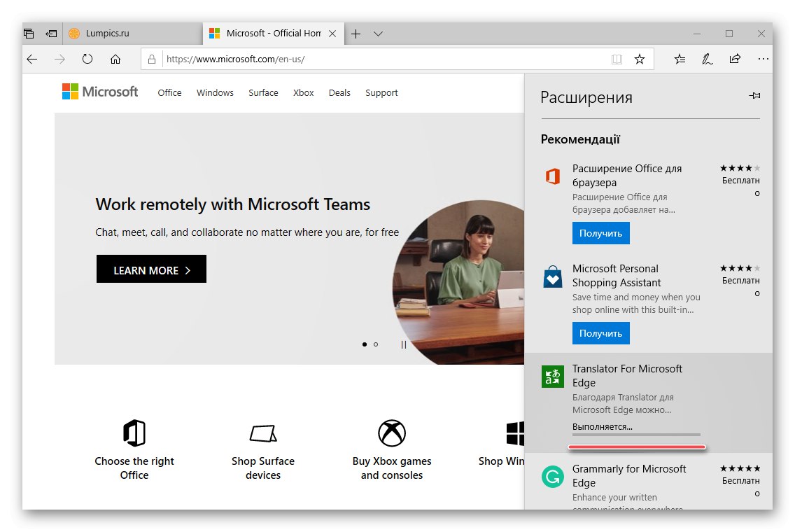Pin the Расширения panel with the pin icon
The height and width of the screenshot is (532, 795).
click(754, 95)
